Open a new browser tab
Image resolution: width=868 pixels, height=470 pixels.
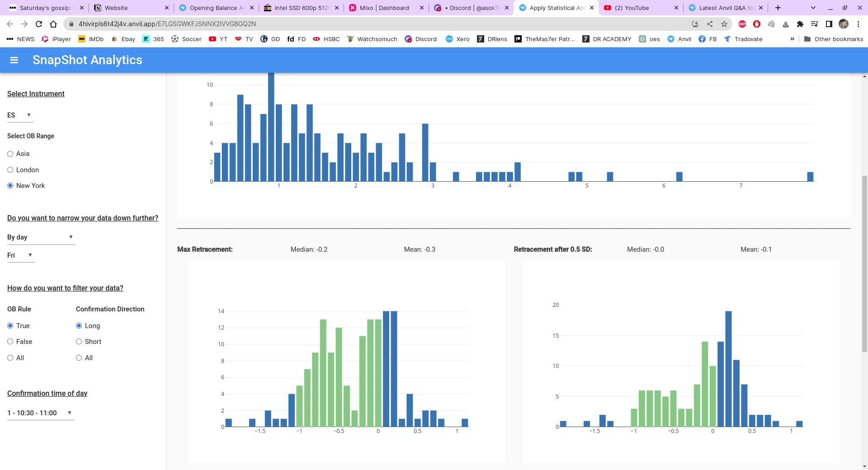[778, 8]
